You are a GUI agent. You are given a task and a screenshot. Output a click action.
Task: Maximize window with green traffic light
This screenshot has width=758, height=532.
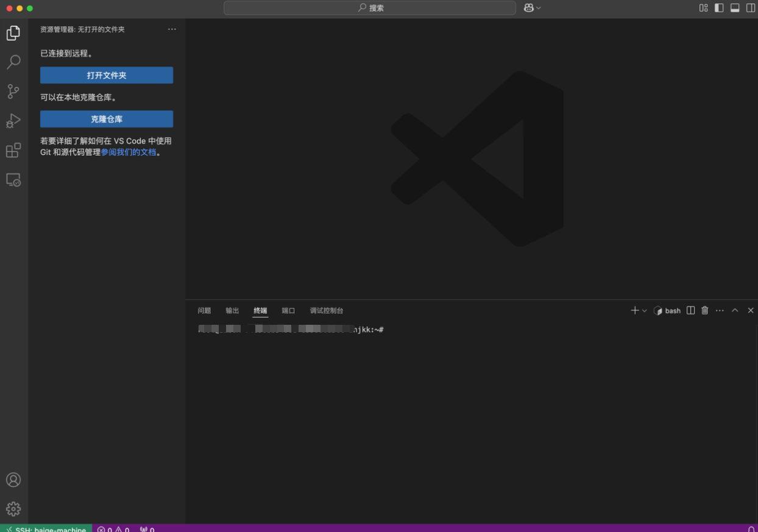(x=30, y=8)
